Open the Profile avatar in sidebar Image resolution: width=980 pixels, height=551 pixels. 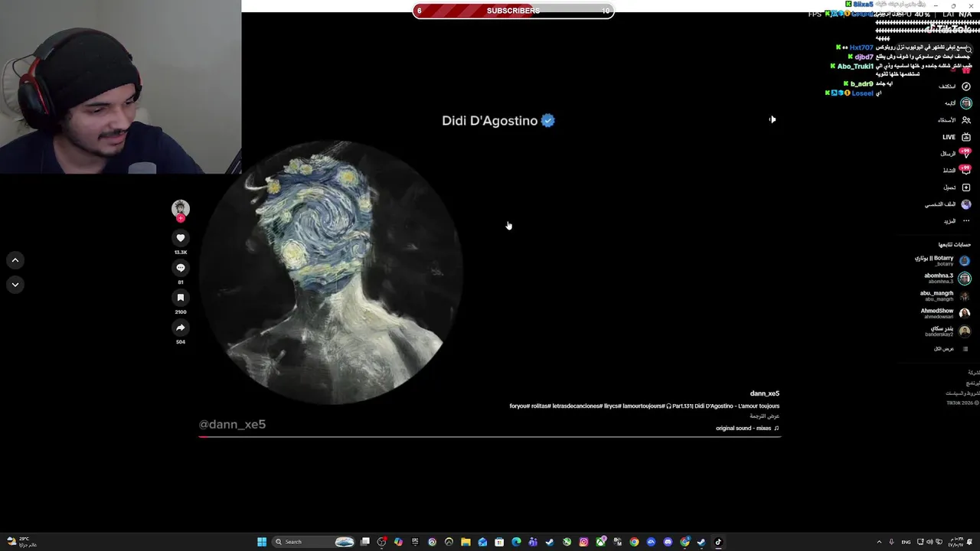point(966,204)
